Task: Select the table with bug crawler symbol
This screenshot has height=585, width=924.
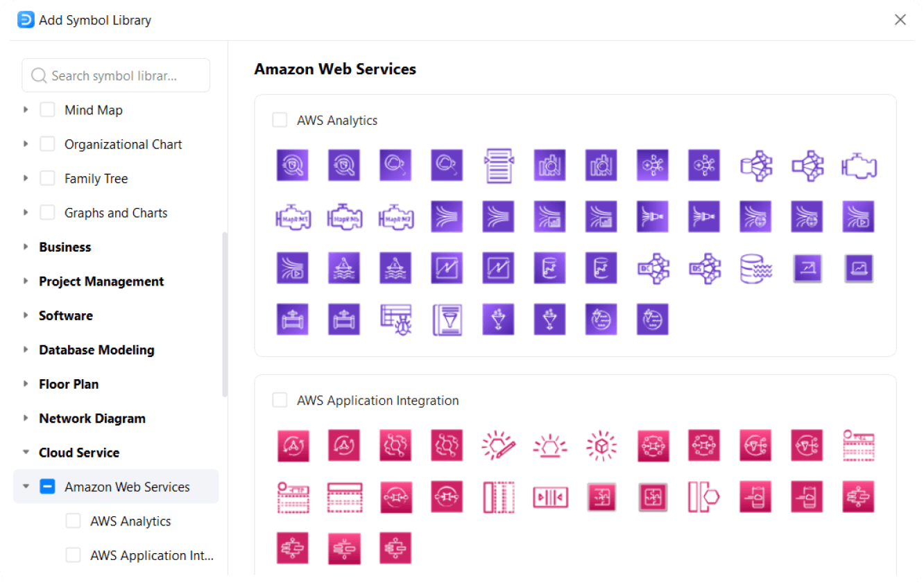Action: (x=396, y=320)
